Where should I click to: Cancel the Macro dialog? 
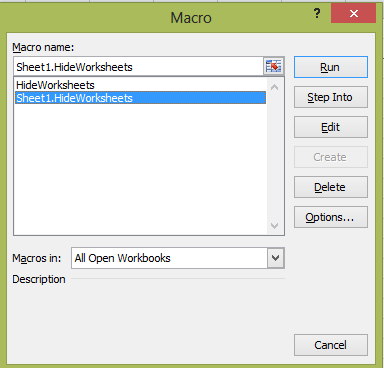(331, 345)
